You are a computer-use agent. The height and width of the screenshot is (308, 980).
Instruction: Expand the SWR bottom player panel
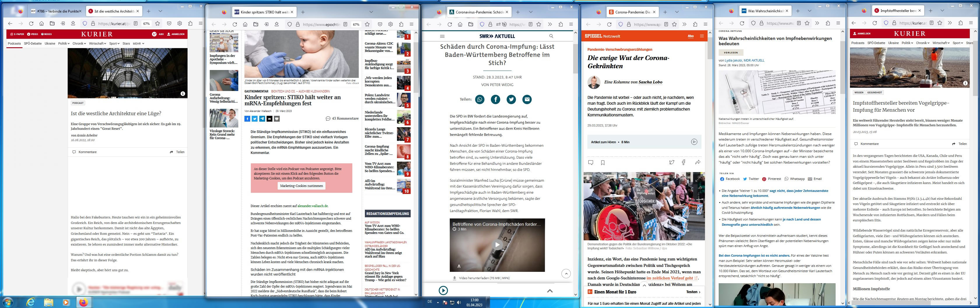click(x=550, y=290)
